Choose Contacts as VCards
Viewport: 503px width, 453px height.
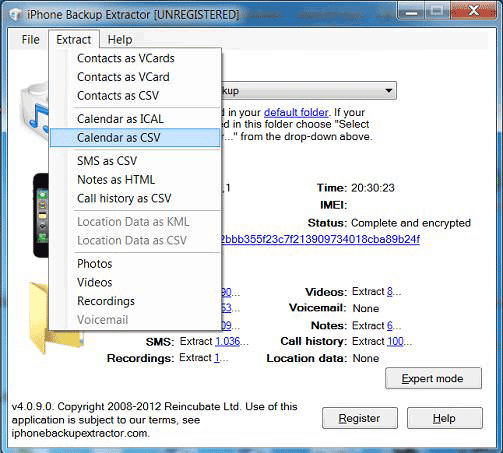point(135,58)
